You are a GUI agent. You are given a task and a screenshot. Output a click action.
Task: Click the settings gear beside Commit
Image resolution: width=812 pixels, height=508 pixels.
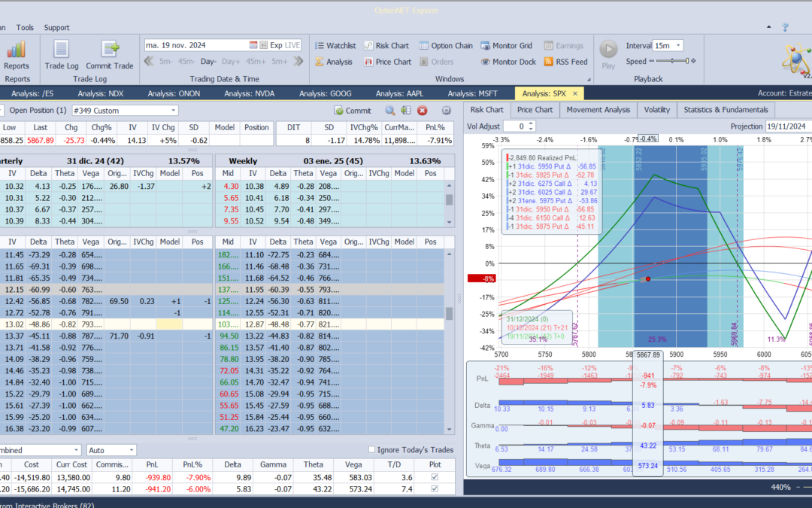point(447,111)
